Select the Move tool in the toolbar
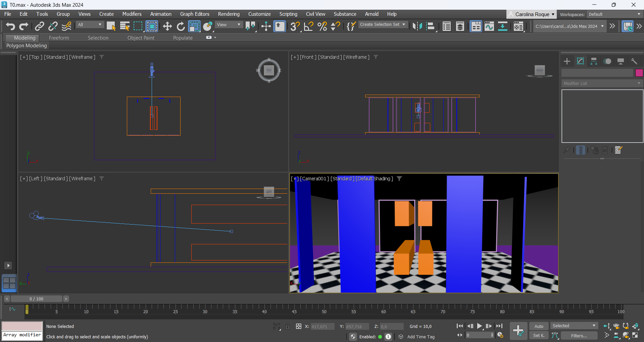Screen dimensions: 644x342 pyautogui.click(x=167, y=26)
